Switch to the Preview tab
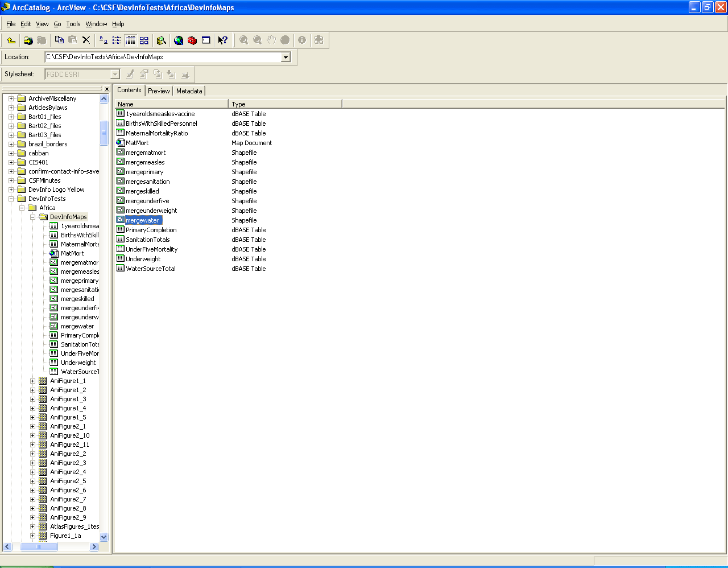The image size is (728, 568). point(159,91)
